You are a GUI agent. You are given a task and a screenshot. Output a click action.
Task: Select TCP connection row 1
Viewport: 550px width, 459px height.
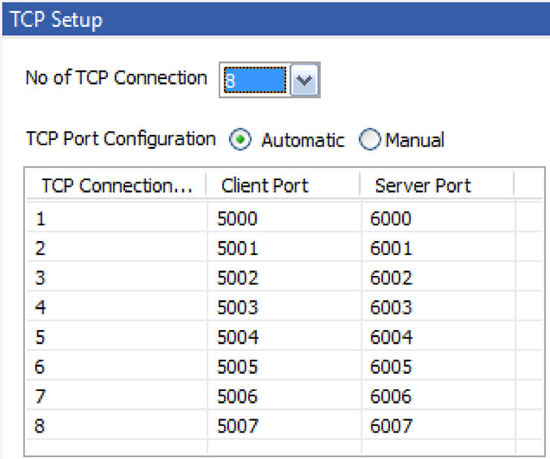tap(284, 219)
